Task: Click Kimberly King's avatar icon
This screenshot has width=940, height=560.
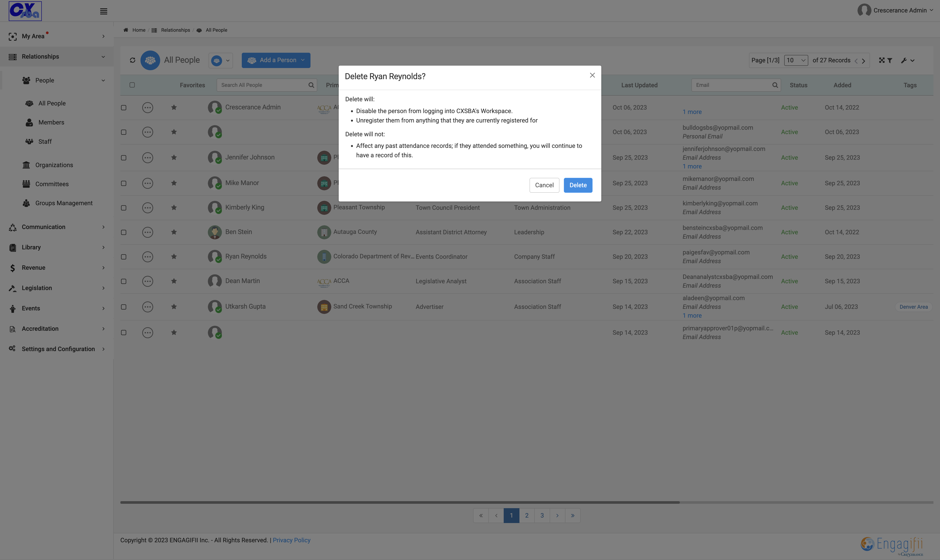Action: click(x=215, y=208)
